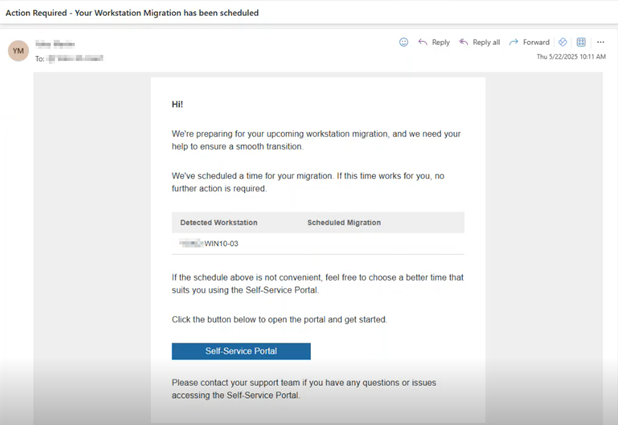Click the YM sender avatar
This screenshot has width=618, height=425.
18,50
